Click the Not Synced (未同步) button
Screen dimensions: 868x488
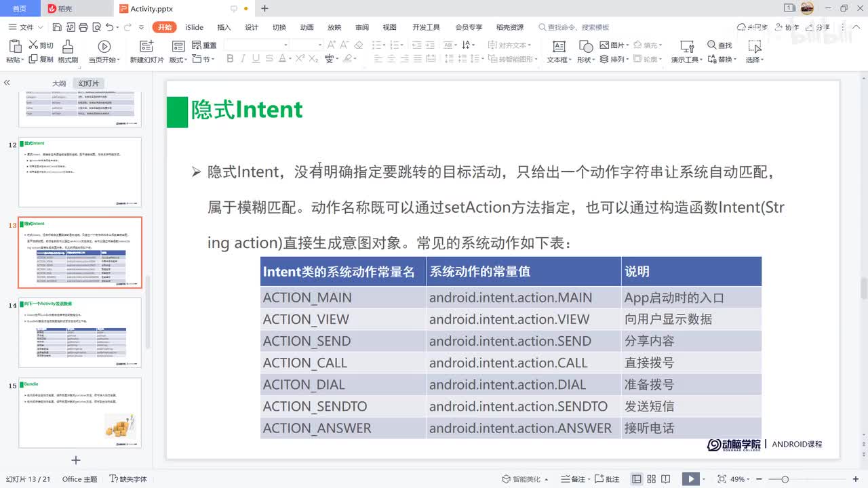(x=752, y=27)
